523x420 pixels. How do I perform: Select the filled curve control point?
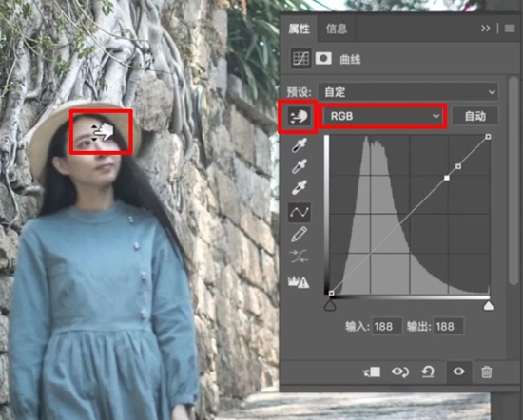447,178
